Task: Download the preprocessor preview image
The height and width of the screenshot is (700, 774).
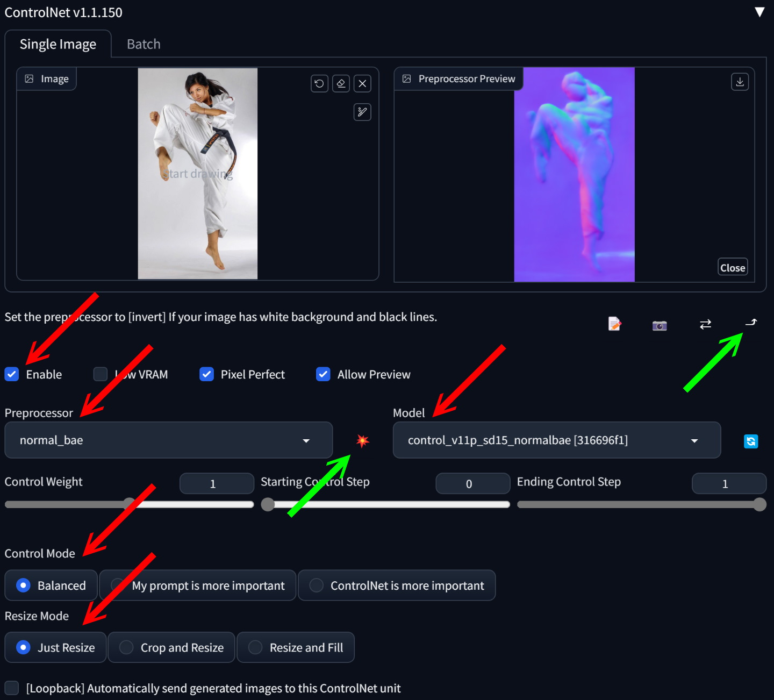Action: click(740, 82)
